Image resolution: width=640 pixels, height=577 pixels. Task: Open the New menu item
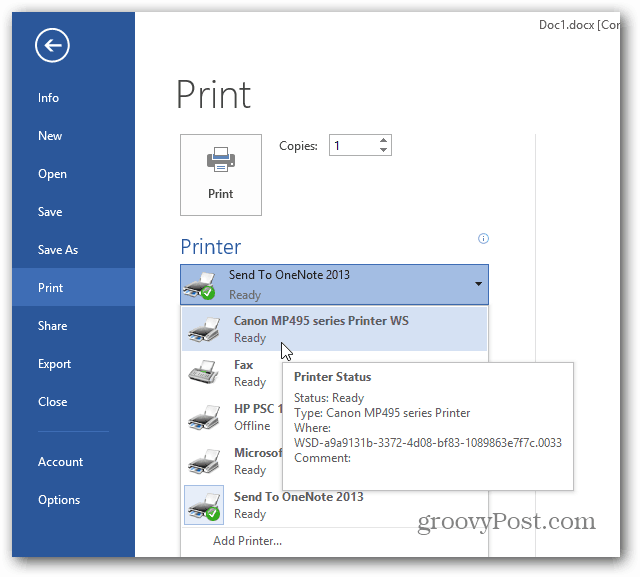point(73,136)
